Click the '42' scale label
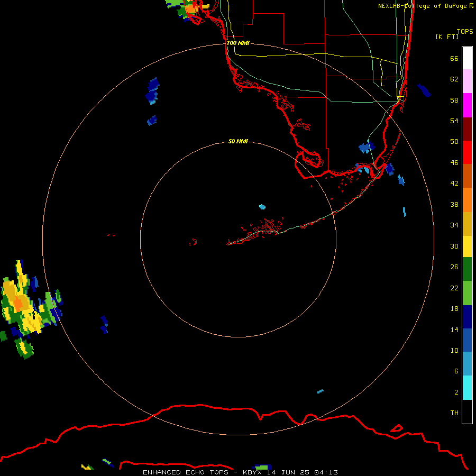 454,183
